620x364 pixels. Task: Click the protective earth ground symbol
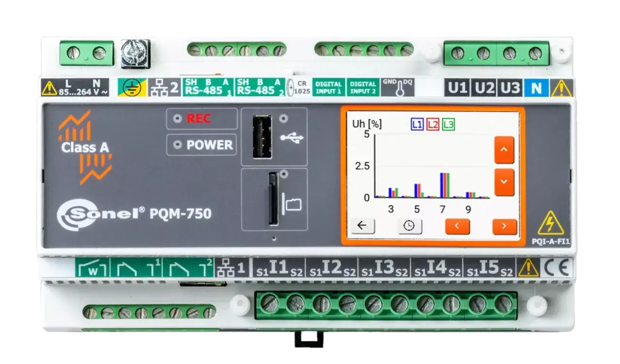coord(132,88)
